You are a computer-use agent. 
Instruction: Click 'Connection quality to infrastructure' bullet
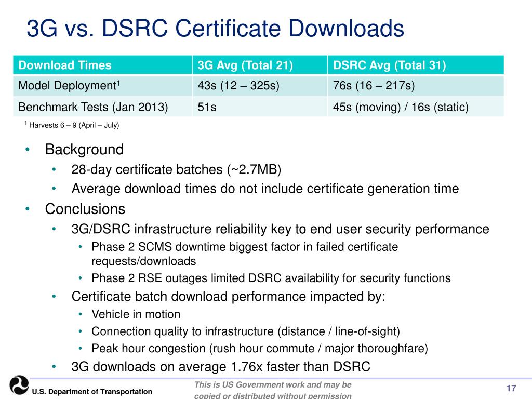[x=246, y=331]
